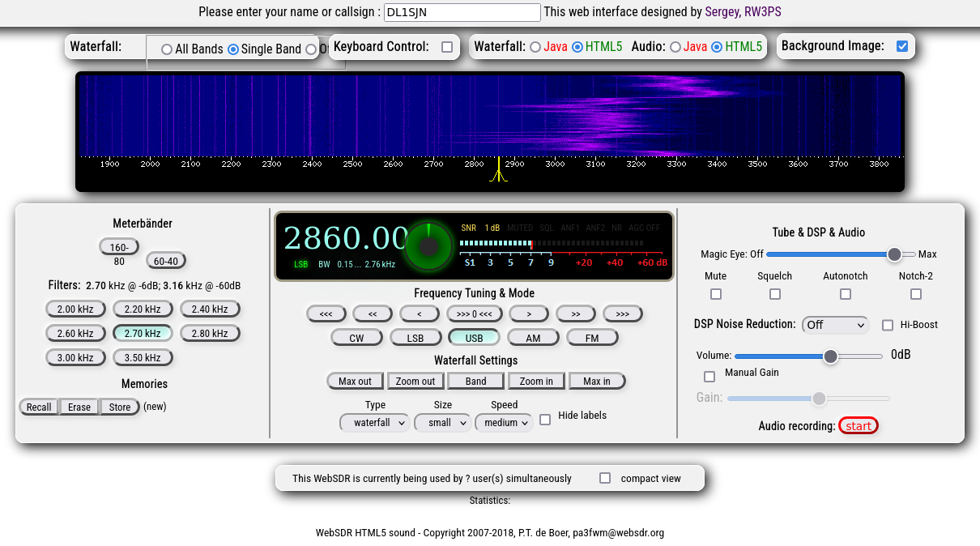The image size is (980, 546).
Task: Switch to AM mode
Action: [x=533, y=338]
